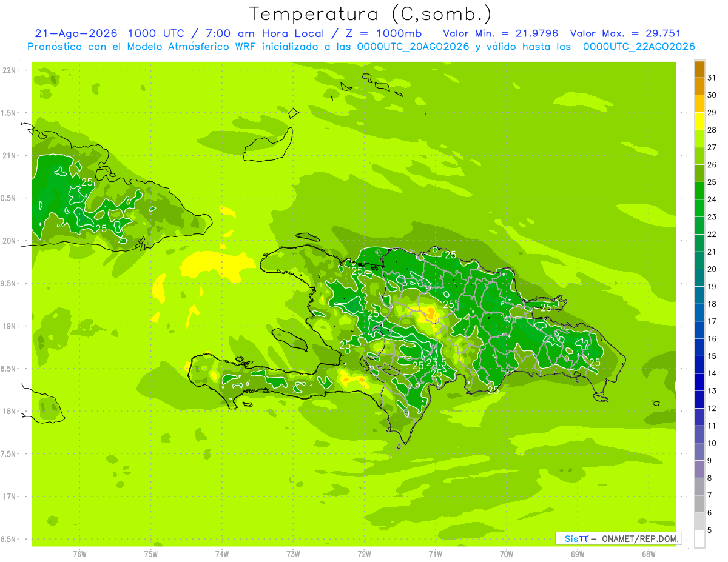Click the colorbar label '5'
This screenshot has height=562, width=728.
pyautogui.click(x=710, y=530)
